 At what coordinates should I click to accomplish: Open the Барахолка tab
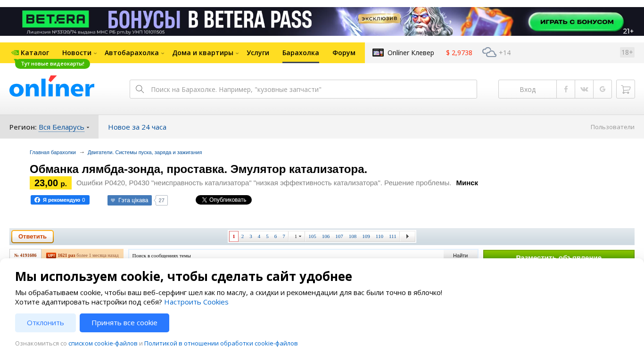pyautogui.click(x=301, y=53)
